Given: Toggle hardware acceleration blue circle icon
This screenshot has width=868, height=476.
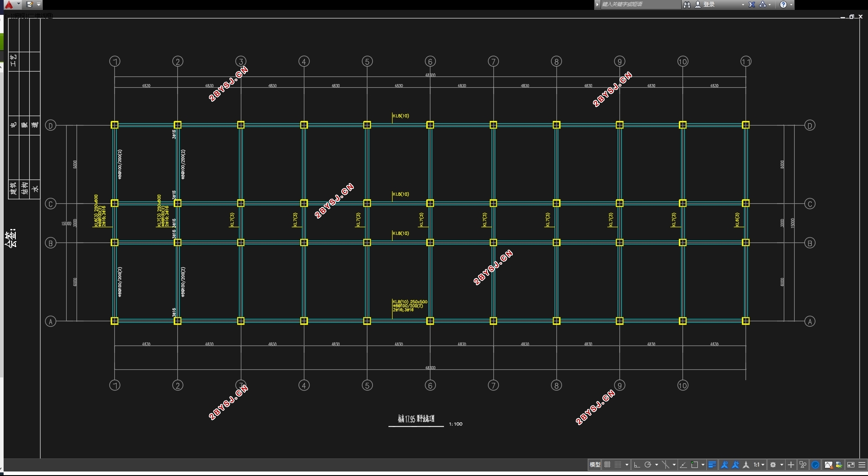Looking at the screenshot, I should 815,465.
